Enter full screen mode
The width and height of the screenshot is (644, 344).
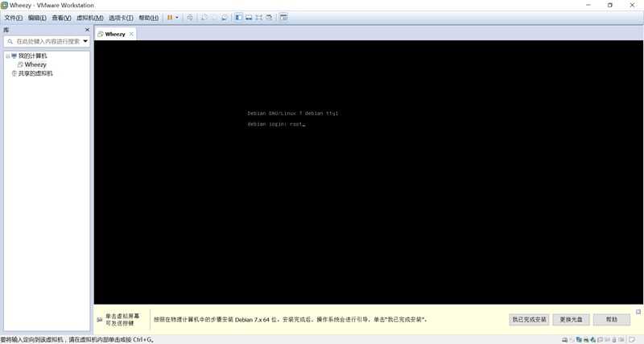click(x=258, y=17)
